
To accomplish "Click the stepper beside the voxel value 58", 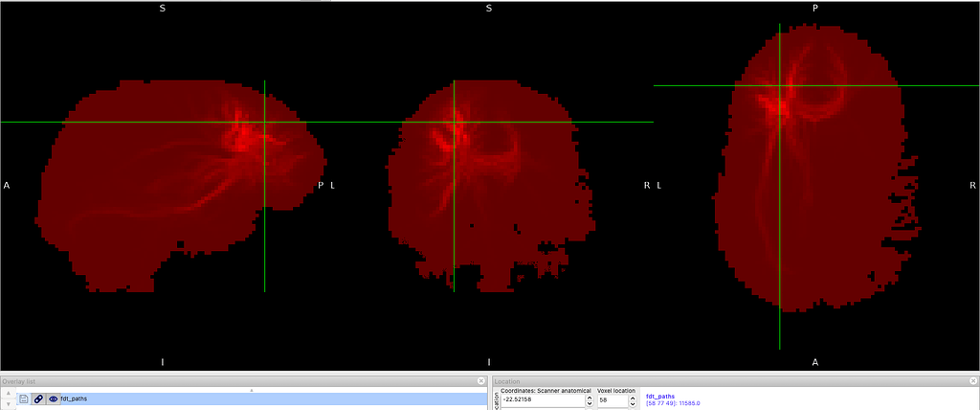I will (632, 400).
